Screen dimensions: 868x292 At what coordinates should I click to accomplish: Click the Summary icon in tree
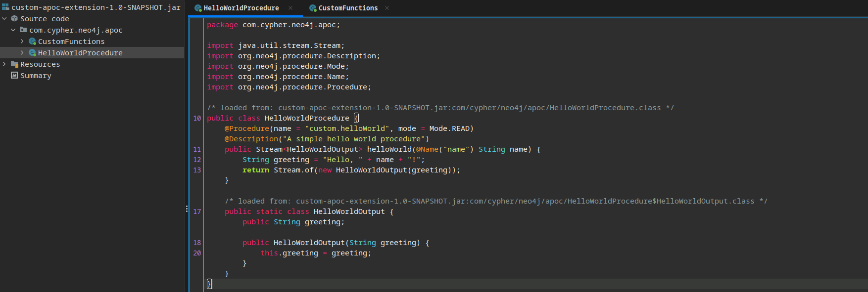coord(14,75)
